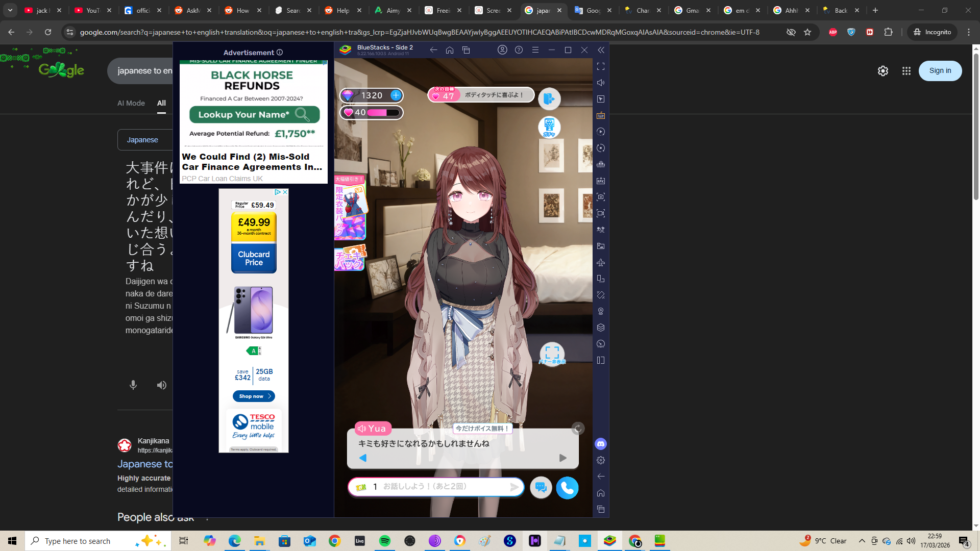Image resolution: width=980 pixels, height=551 pixels.
Task: Open BlueStacks Discord sidebar icon
Action: (x=601, y=444)
